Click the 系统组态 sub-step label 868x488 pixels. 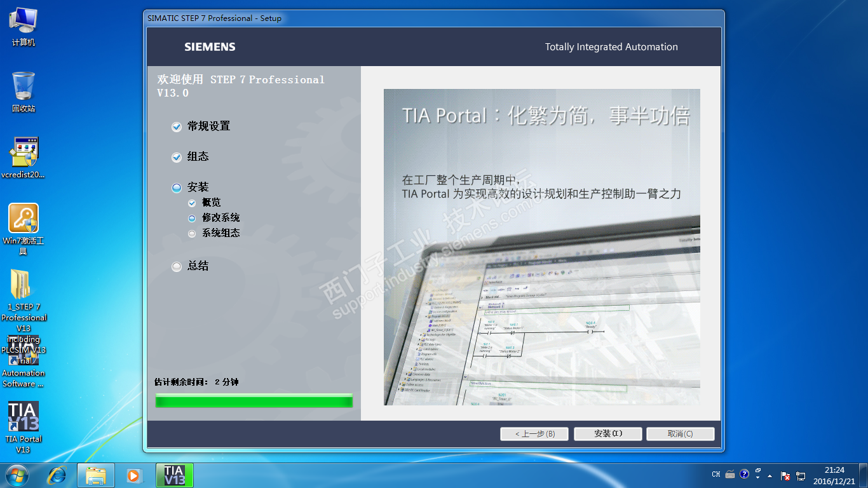point(220,233)
